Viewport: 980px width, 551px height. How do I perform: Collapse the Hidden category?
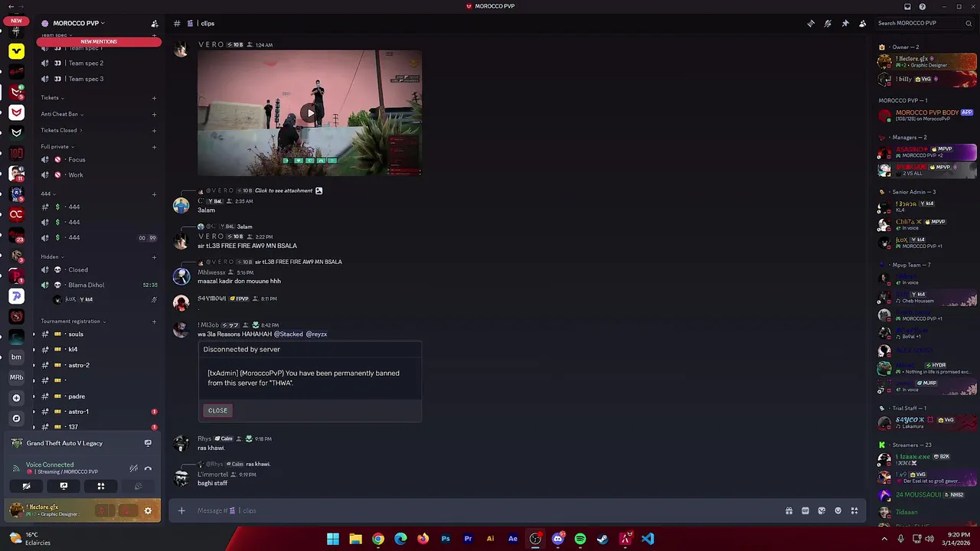coord(52,257)
